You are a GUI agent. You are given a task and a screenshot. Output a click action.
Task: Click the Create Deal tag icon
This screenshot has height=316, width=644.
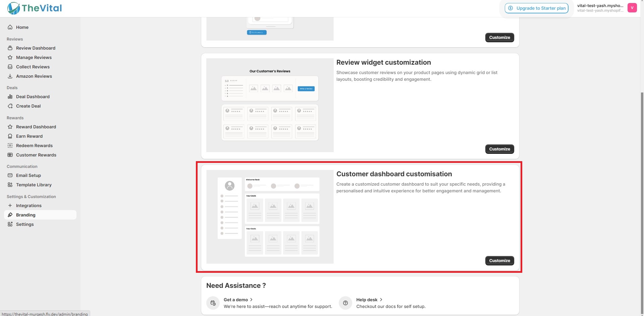(10, 106)
